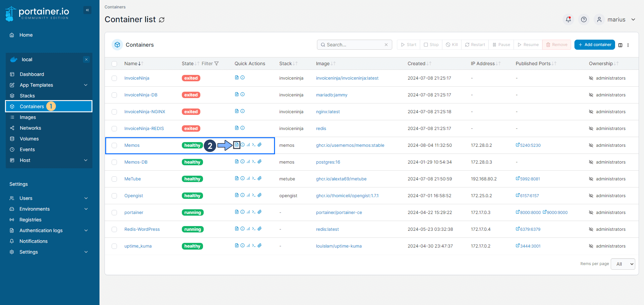The height and width of the screenshot is (305, 644).
Task: Check the Memos row checkbox
Action: coord(114,145)
